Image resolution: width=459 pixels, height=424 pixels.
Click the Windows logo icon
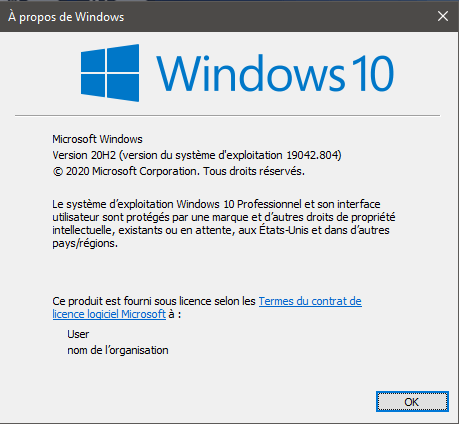click(x=110, y=73)
